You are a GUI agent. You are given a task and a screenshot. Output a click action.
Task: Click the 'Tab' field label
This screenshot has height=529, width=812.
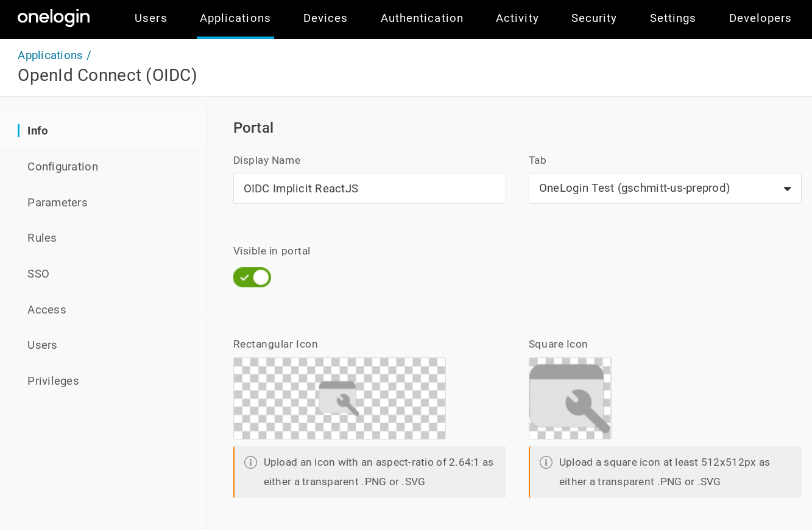(x=537, y=160)
